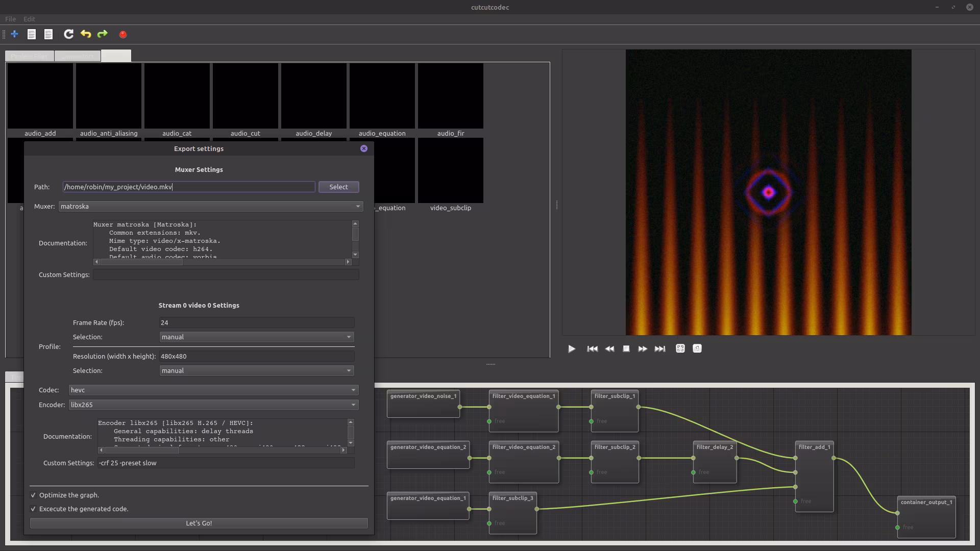Click encoder Custom Settings -crf field
Viewport: 980px width, 551px height.
pos(226,463)
